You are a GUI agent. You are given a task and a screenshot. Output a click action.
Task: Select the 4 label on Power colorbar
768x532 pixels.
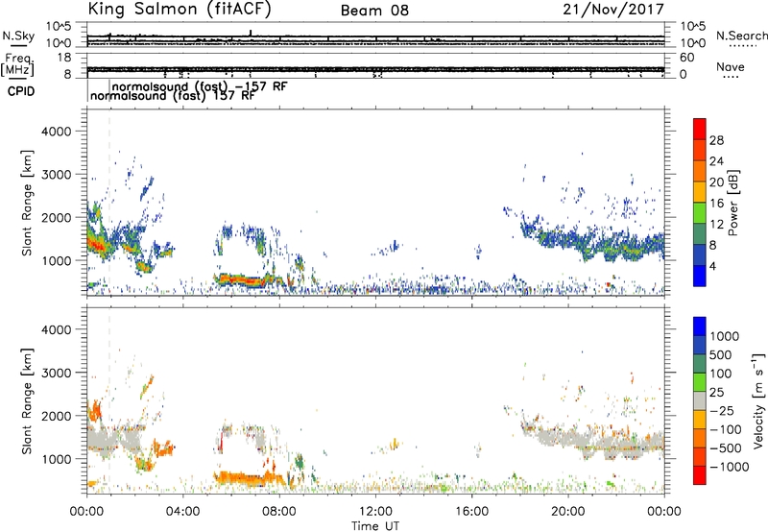click(712, 266)
